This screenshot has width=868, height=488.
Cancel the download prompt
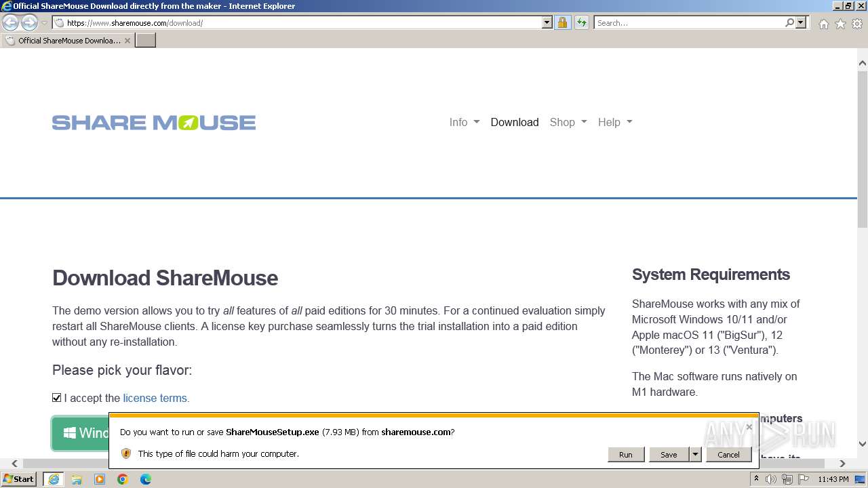(728, 455)
